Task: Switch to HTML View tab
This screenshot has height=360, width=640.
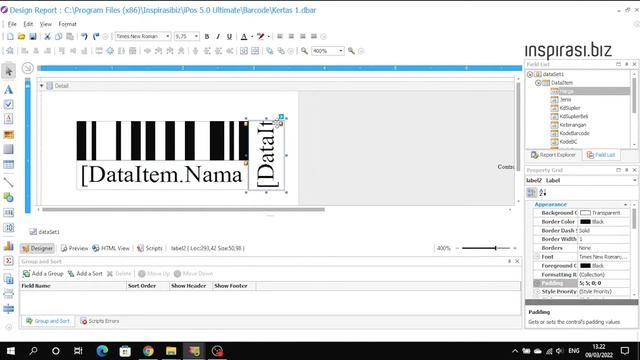Action: point(111,248)
